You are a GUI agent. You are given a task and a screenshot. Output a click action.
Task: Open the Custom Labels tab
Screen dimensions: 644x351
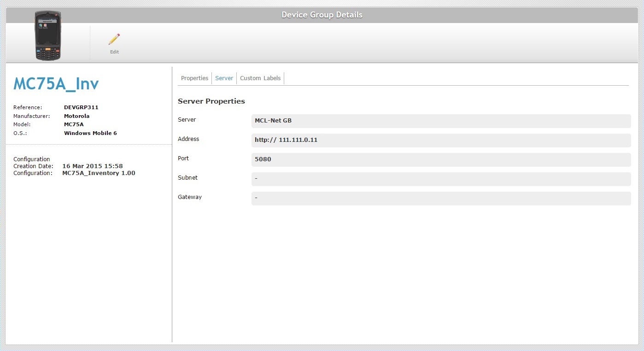260,78
